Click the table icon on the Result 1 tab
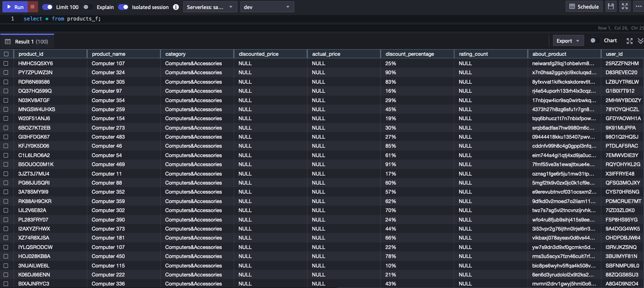This screenshot has width=644, height=288. (8, 41)
